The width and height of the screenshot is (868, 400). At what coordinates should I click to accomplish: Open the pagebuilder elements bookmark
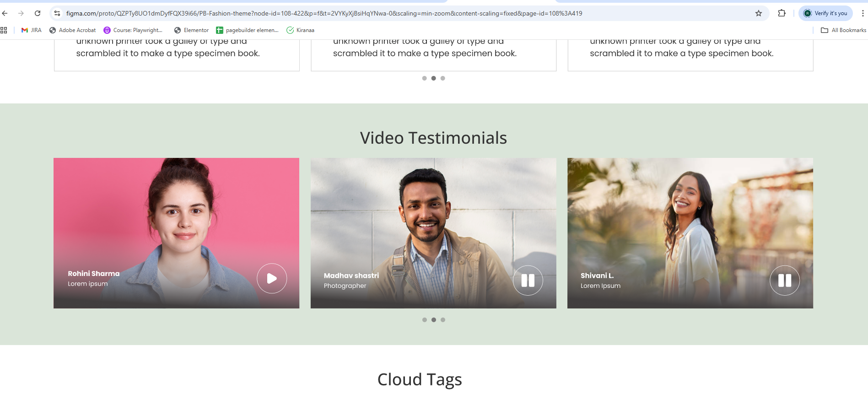247,30
